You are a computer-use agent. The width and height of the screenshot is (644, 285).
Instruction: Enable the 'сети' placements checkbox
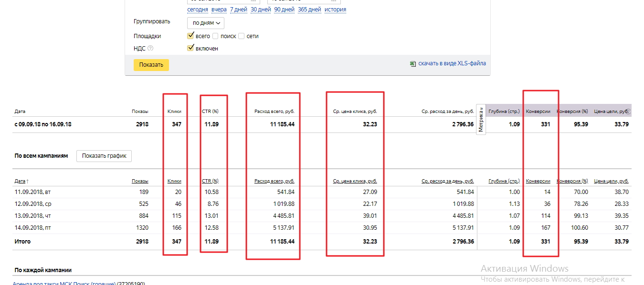(x=241, y=36)
